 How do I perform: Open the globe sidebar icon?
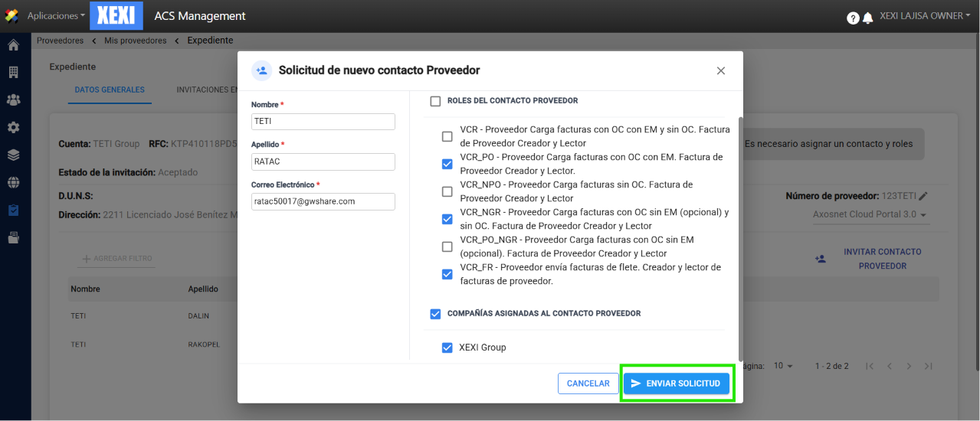click(x=13, y=183)
